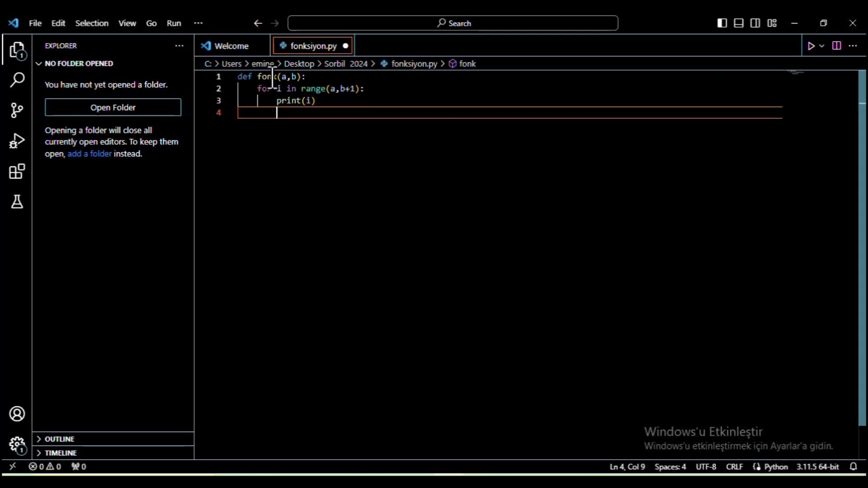This screenshot has width=868, height=488.
Task: Go forward with the right arrow
Action: (275, 23)
